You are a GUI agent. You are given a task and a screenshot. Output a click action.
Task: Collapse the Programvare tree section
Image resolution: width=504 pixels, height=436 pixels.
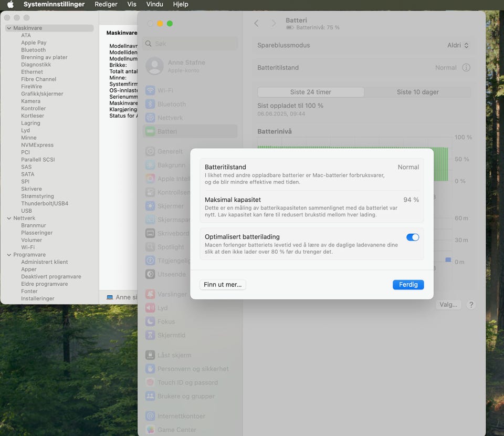[9, 255]
